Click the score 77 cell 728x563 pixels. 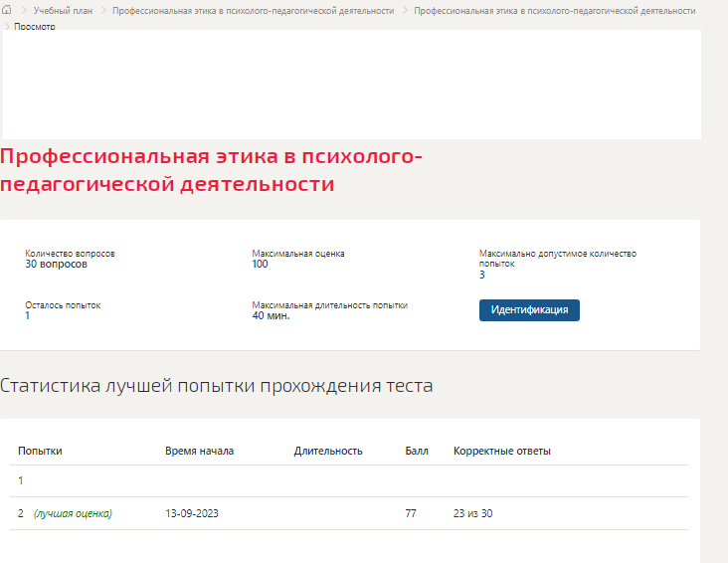[411, 513]
